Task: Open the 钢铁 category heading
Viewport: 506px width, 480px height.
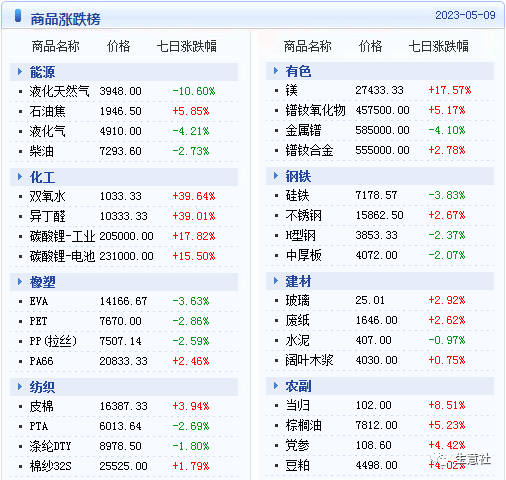Action: click(x=298, y=176)
